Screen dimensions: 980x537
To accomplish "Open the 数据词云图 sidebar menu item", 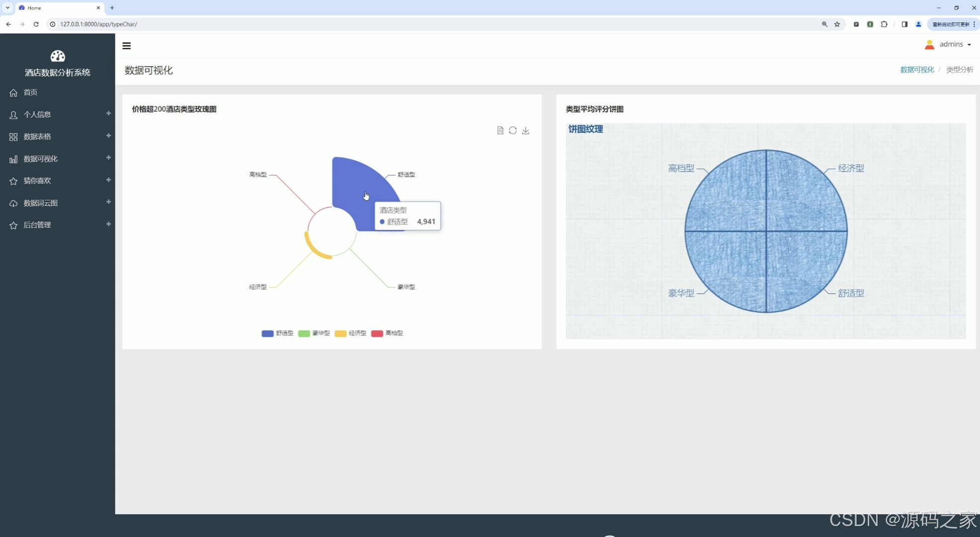I will point(41,203).
